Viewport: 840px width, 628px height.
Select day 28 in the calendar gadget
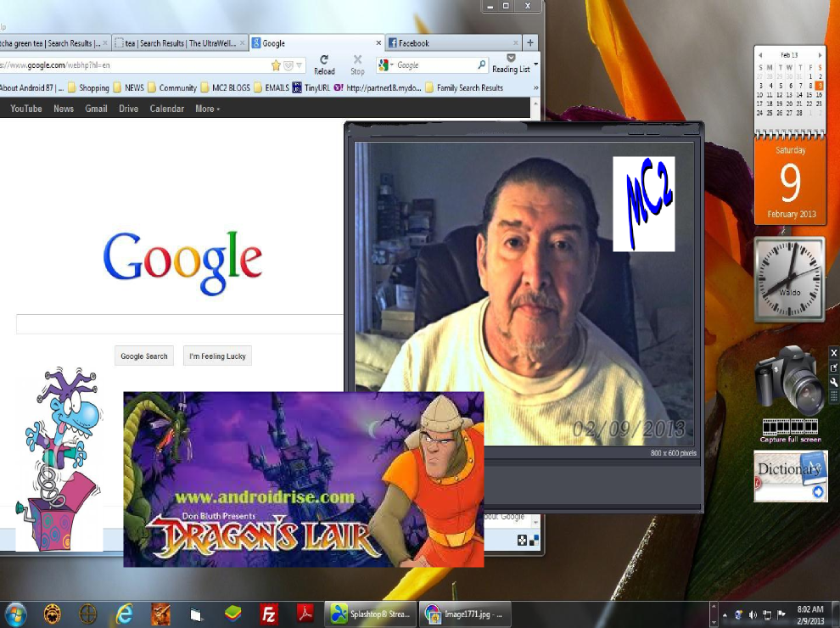(x=800, y=113)
